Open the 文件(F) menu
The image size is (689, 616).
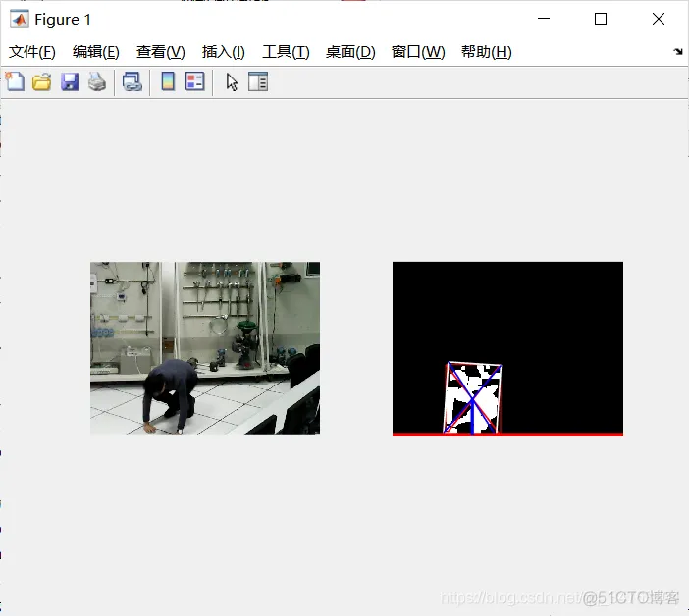coord(32,52)
